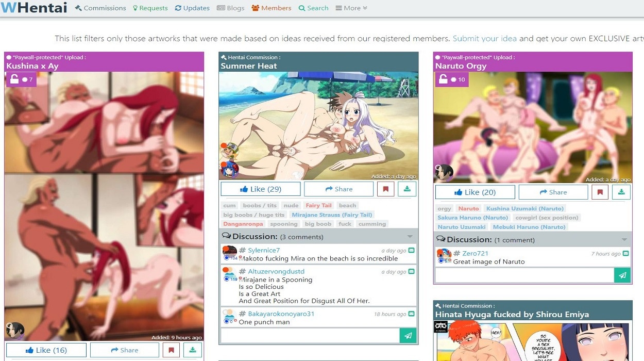Collapse the Naruto Orgy Discussion section
Screen dimensions: 644x361
click(x=624, y=240)
